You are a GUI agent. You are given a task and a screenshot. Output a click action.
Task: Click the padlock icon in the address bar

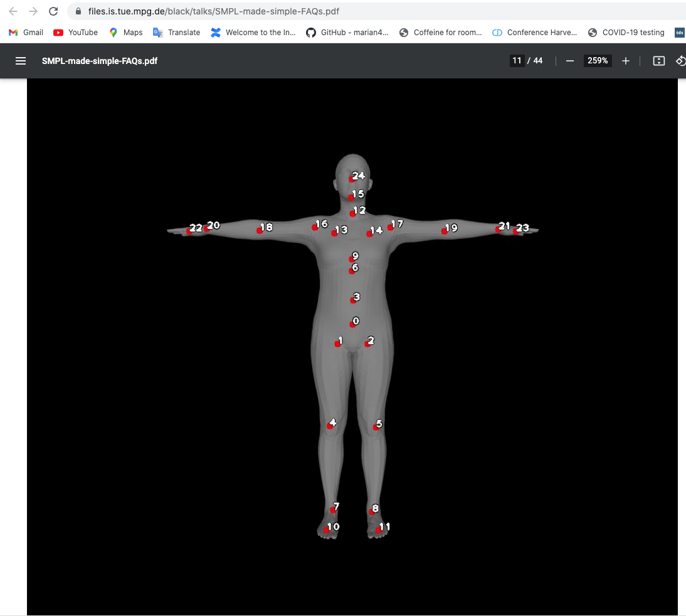coord(78,11)
